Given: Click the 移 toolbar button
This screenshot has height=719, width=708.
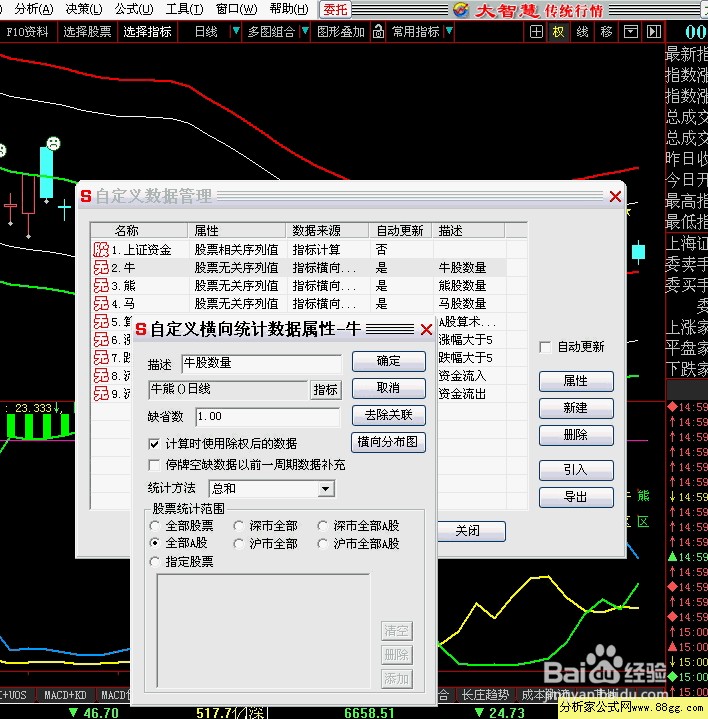Looking at the screenshot, I should 606,32.
